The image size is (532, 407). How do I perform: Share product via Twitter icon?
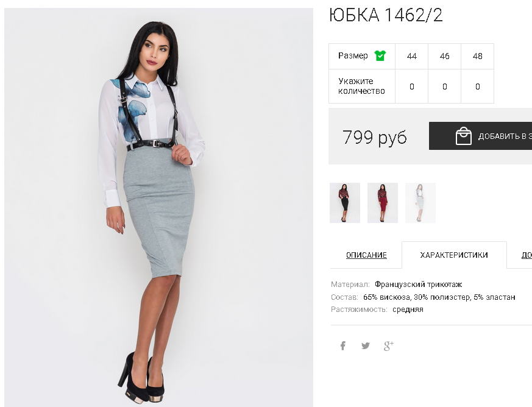click(366, 345)
